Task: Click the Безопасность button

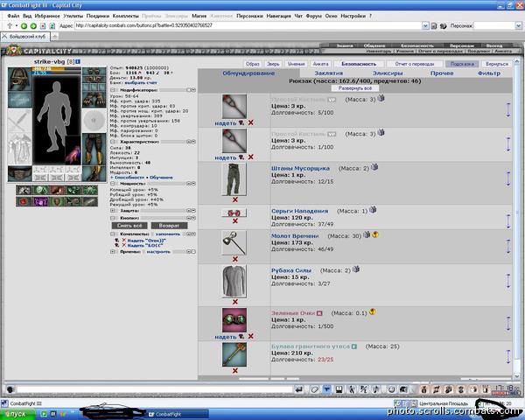Action: [x=359, y=64]
